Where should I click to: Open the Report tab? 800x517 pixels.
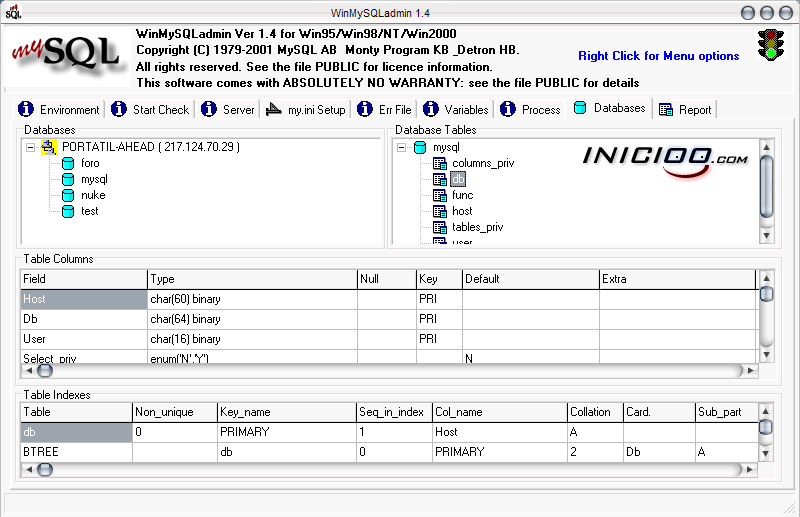click(685, 109)
